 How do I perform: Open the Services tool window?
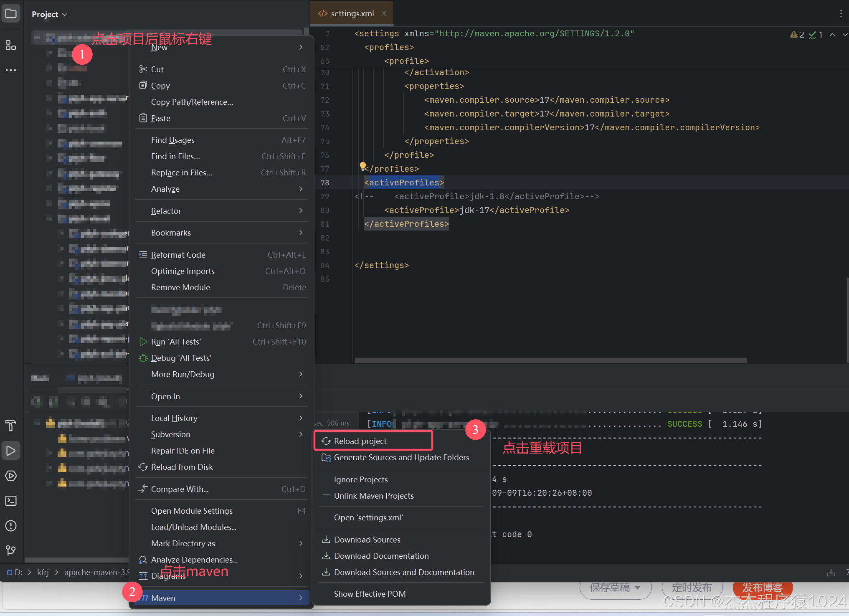[x=11, y=476]
